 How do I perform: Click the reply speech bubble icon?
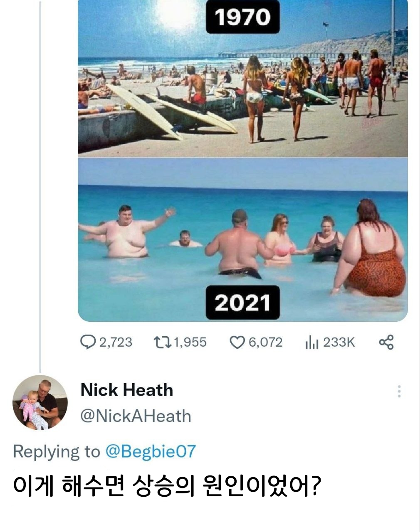(x=87, y=342)
